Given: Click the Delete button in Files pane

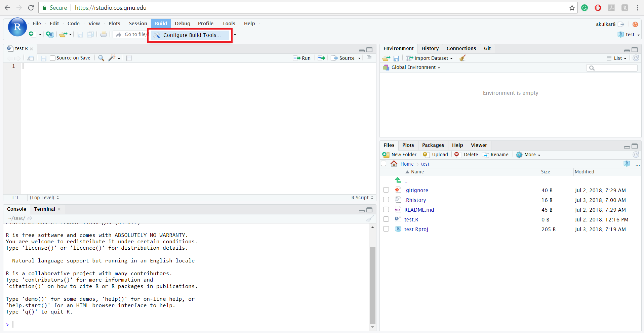Looking at the screenshot, I should click(466, 155).
